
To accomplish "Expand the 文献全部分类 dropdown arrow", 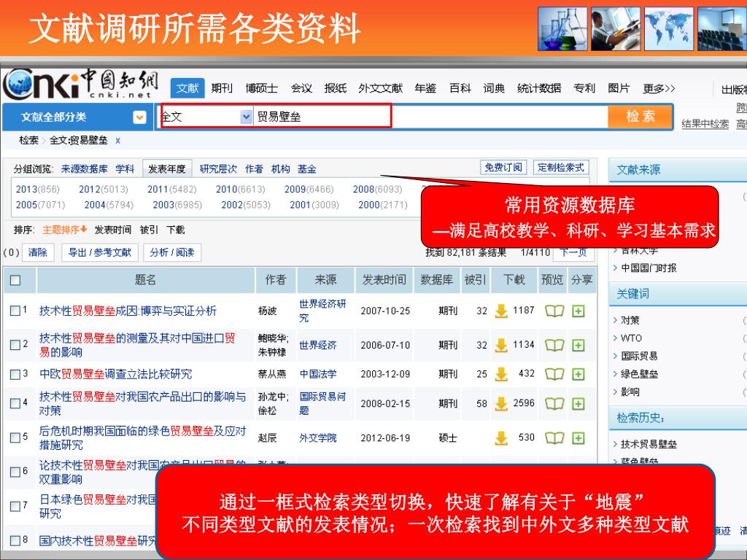I will pyautogui.click(x=139, y=117).
